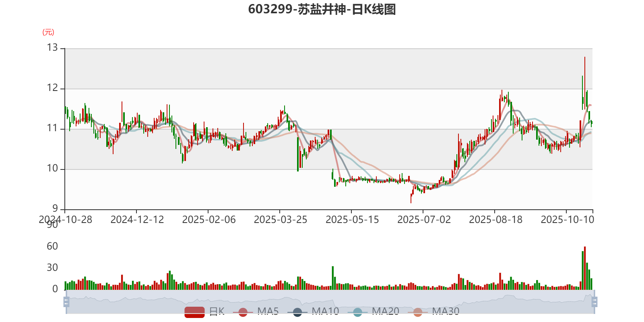Click the 2025-03-25 axis date
This screenshot has width=644, height=322.
[x=281, y=220]
